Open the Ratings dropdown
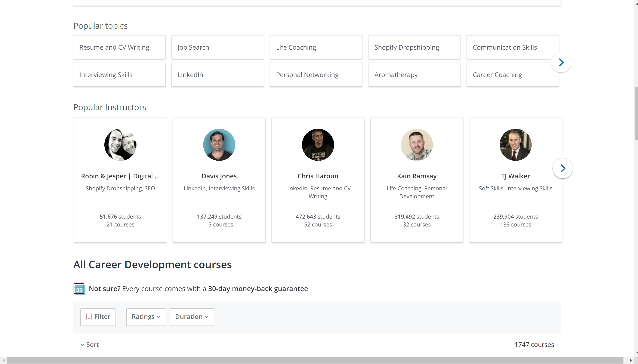Viewport: 638px width, 364px height. [x=146, y=317]
